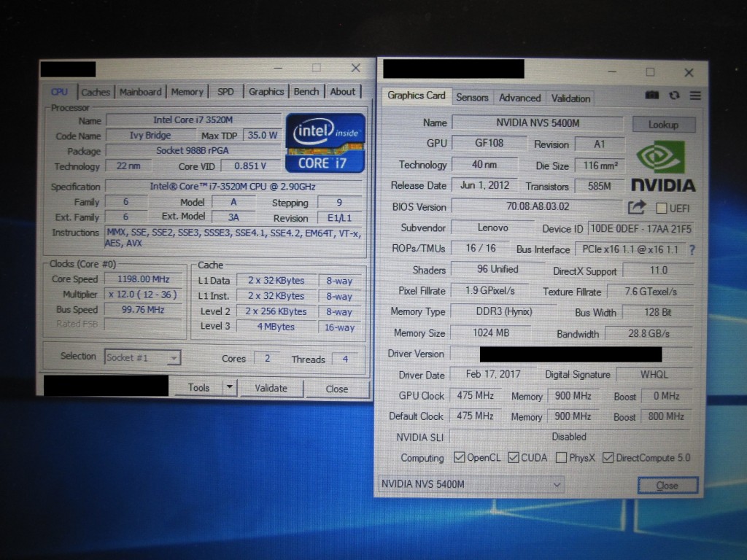Click the Instructions list MMX, SSE

tap(234, 238)
